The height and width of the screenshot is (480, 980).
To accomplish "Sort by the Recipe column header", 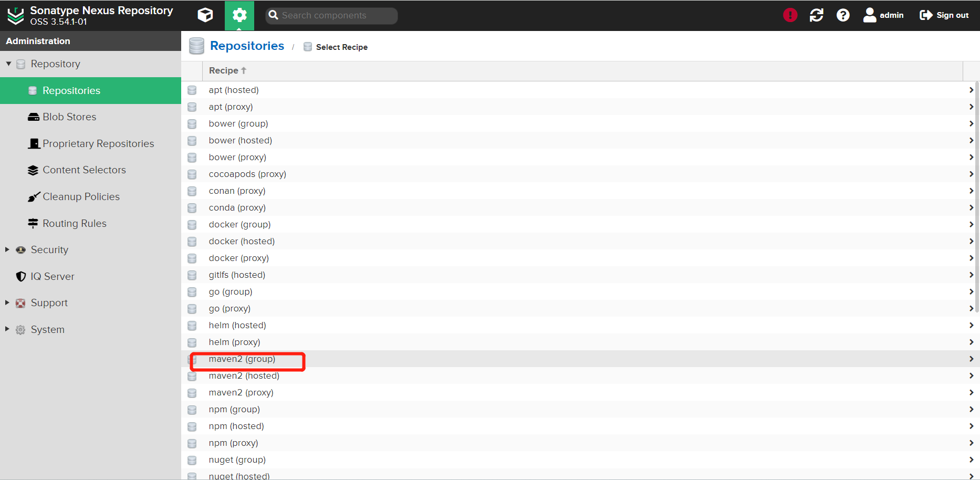I will pos(582,70).
